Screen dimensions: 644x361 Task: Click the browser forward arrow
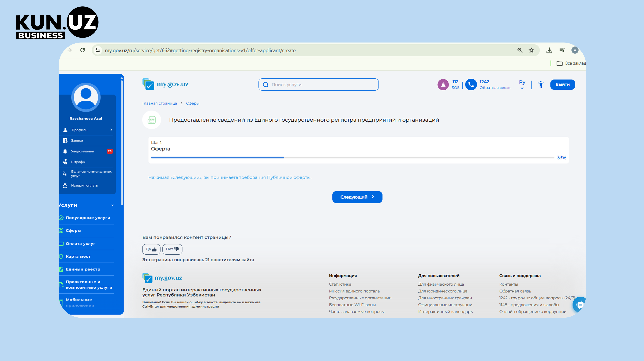click(70, 50)
